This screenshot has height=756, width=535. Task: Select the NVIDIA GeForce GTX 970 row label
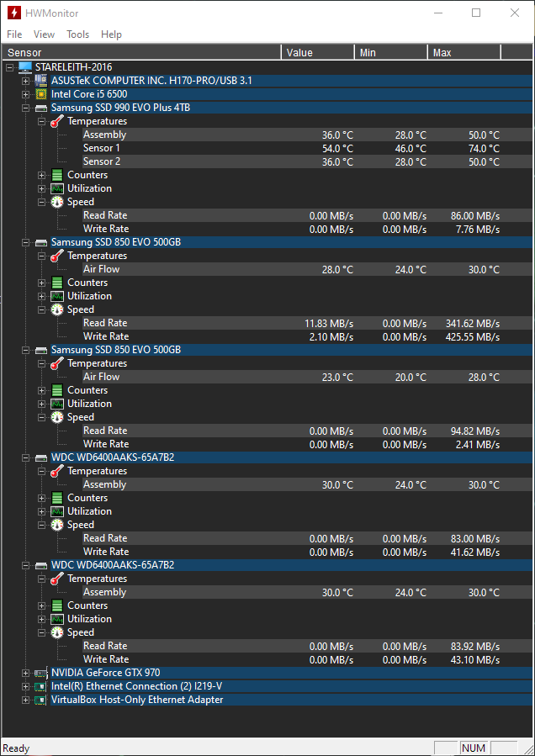point(106,673)
